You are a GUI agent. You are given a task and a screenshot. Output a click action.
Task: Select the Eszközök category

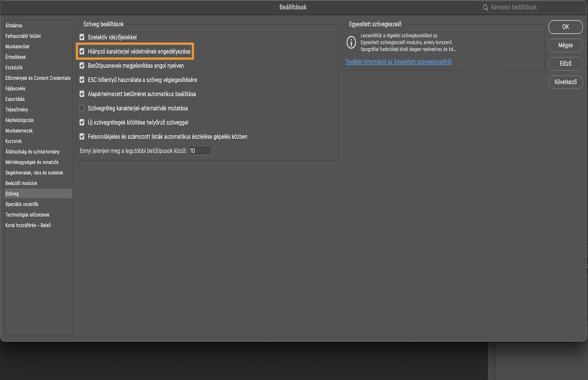(x=14, y=68)
